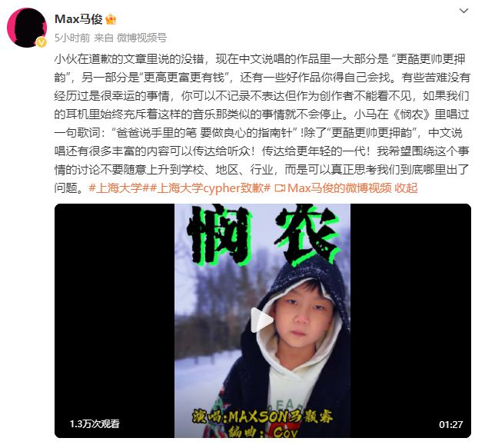Click the 悯农 title in video cover

263,236
